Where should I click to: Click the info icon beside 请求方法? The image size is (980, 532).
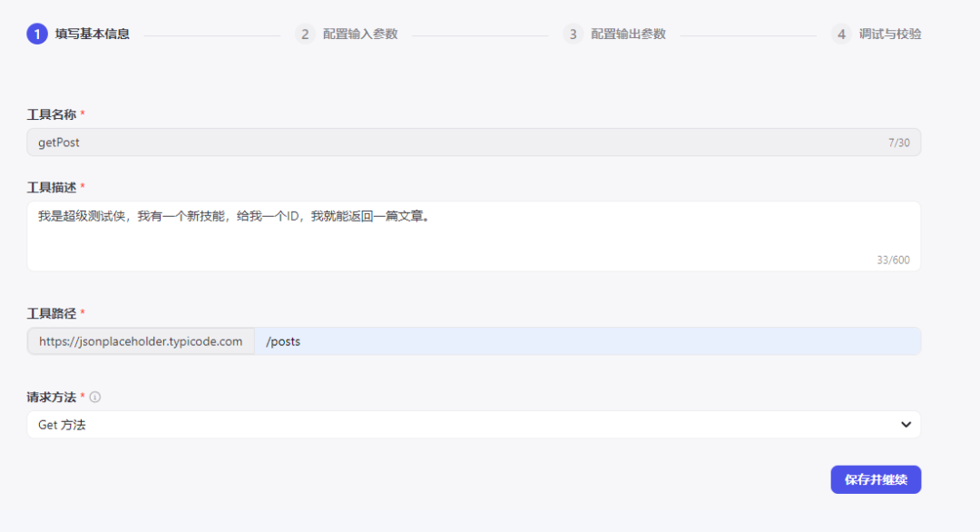pyautogui.click(x=95, y=397)
